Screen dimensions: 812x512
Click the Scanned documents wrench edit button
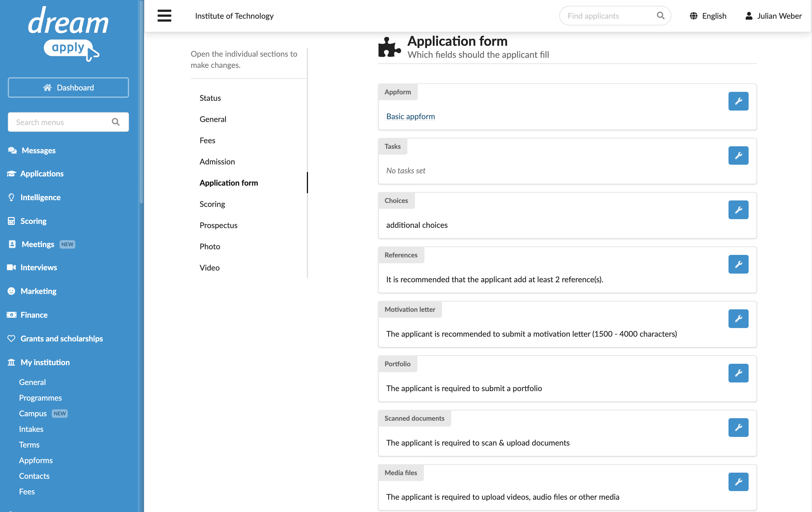(x=738, y=427)
